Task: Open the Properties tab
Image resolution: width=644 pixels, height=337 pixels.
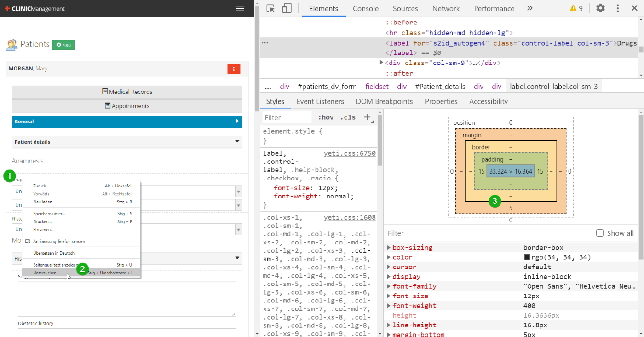Action: pos(441,101)
